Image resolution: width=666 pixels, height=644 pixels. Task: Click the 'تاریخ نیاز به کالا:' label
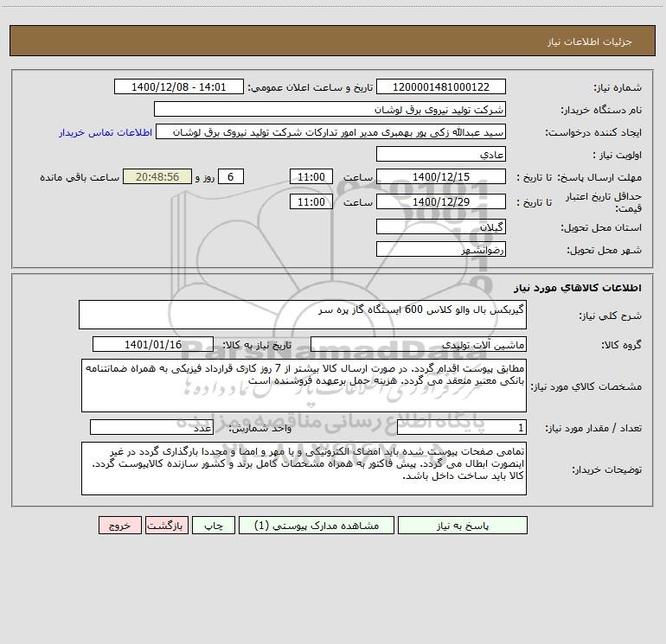point(258,345)
